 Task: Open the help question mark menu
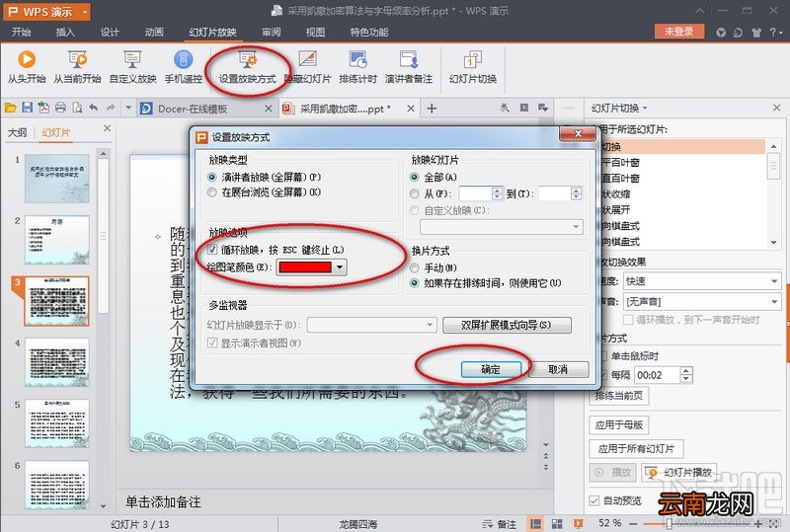coord(776,33)
